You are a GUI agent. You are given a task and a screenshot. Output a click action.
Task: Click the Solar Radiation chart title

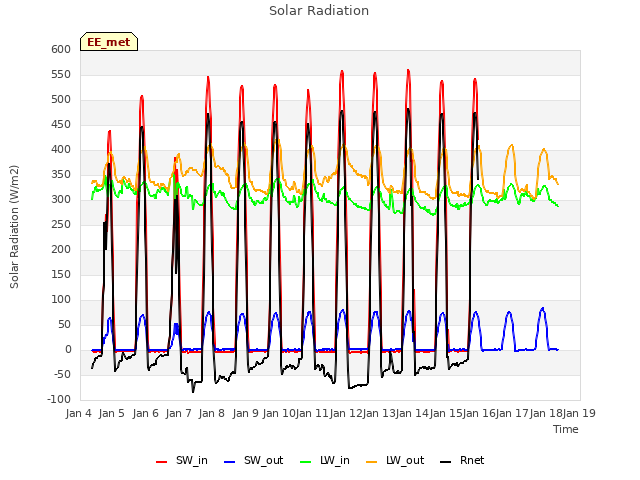tap(319, 11)
